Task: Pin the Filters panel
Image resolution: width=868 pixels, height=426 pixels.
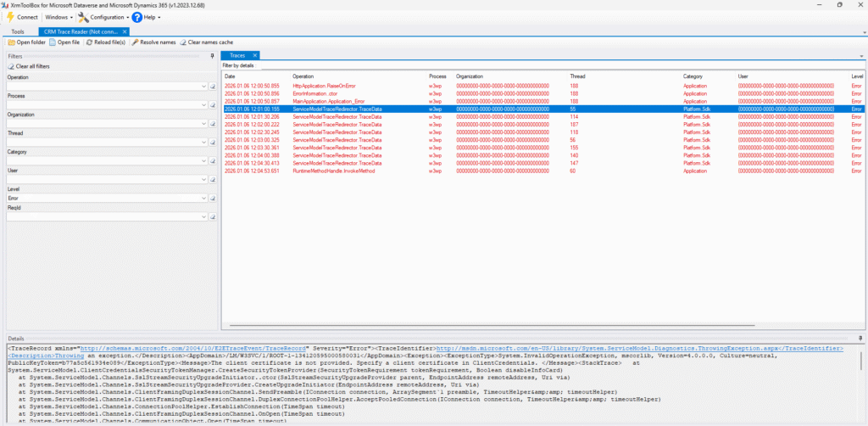Action: 213,56
